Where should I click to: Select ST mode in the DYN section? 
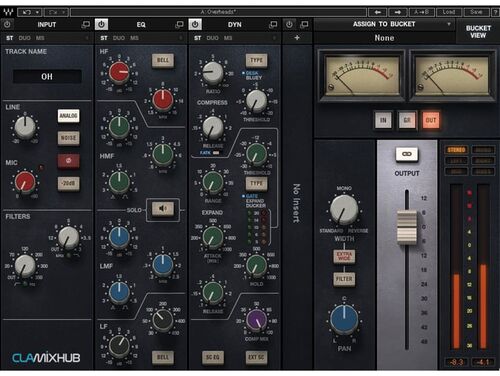[x=198, y=38]
